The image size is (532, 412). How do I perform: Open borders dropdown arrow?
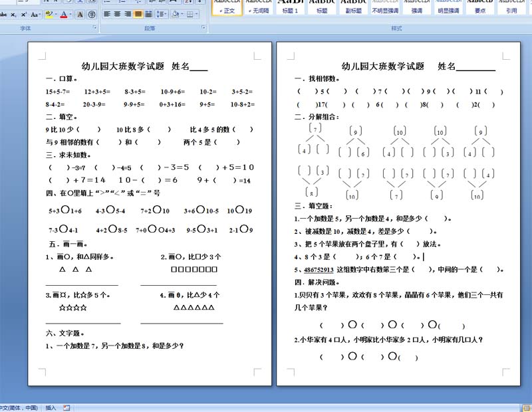197,14
